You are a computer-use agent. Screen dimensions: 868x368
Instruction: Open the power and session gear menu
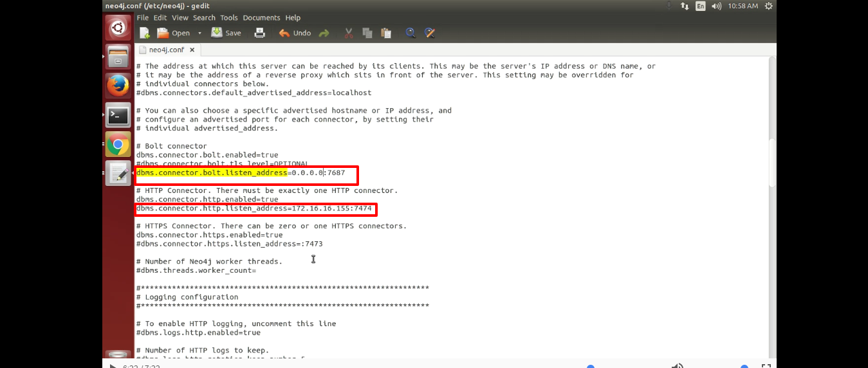click(768, 6)
